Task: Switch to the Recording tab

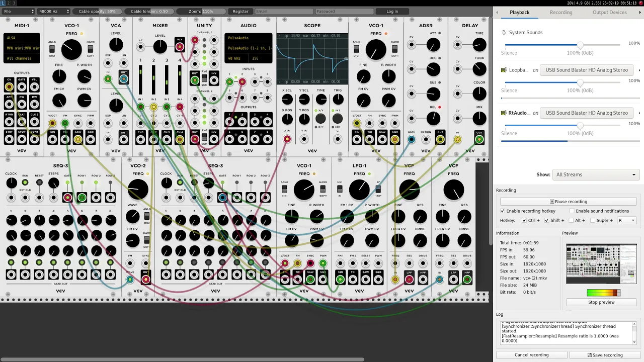Action: (560, 12)
